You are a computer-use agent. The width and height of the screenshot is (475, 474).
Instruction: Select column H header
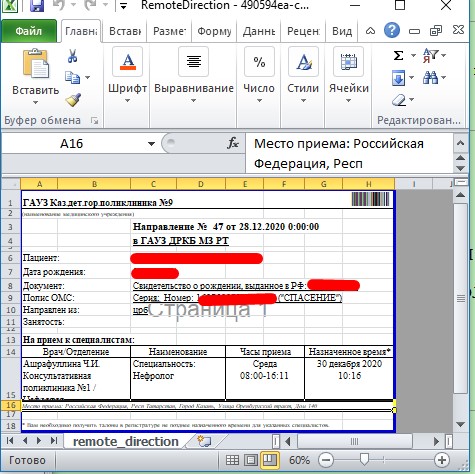click(x=368, y=184)
